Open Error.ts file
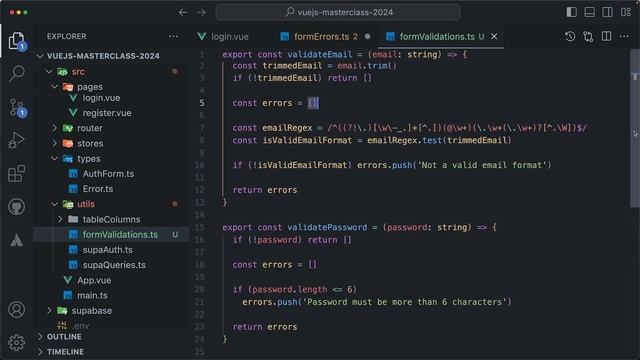 point(98,189)
